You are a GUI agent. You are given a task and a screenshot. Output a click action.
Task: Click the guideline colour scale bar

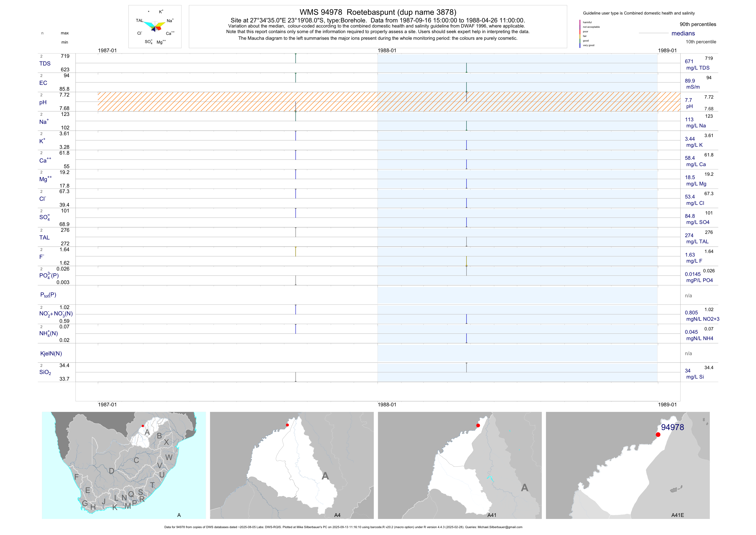point(580,34)
